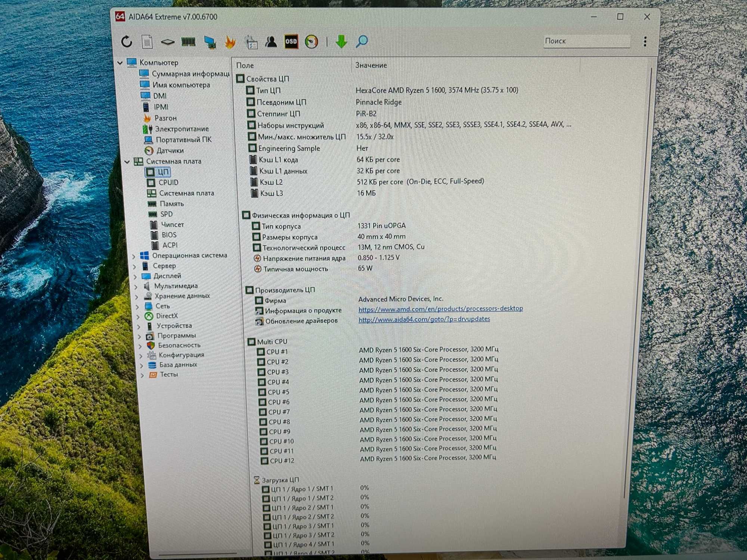Expand the DirectX tree node

[x=138, y=317]
